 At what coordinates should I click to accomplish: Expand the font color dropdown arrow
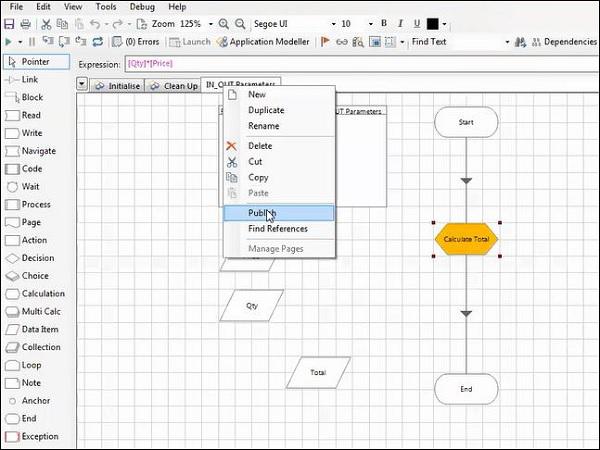click(x=444, y=24)
